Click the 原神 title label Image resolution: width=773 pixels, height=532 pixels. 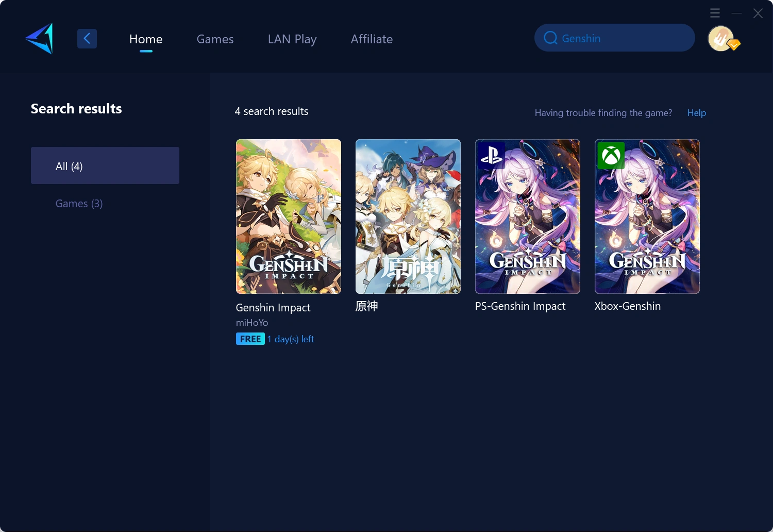point(367,306)
